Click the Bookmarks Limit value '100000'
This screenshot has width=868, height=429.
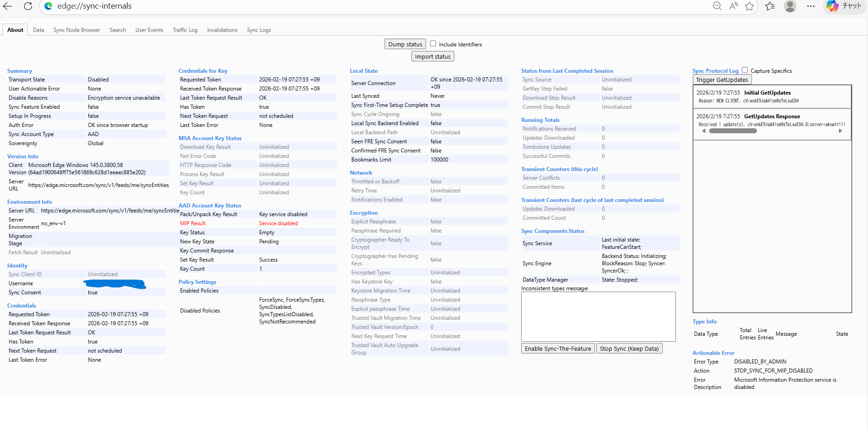[x=439, y=160]
